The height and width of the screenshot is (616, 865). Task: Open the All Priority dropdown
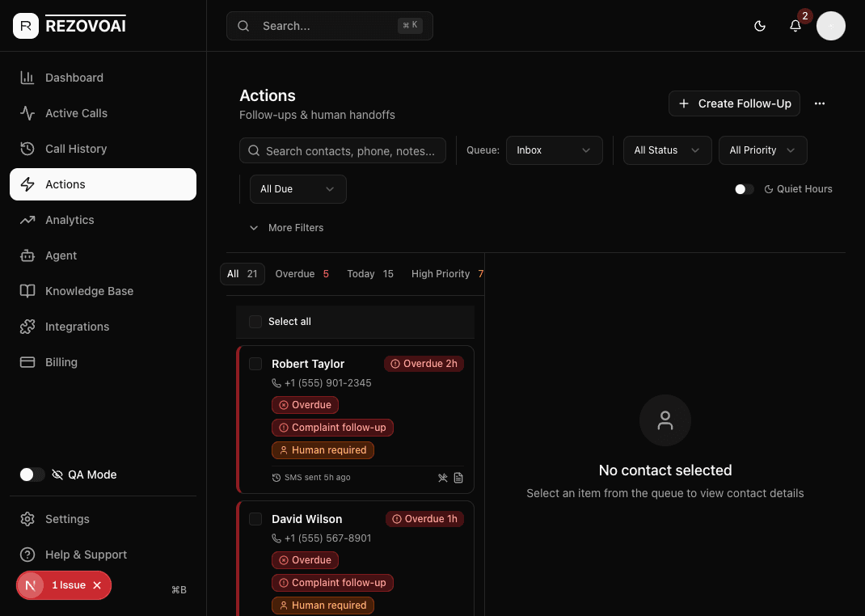point(762,150)
